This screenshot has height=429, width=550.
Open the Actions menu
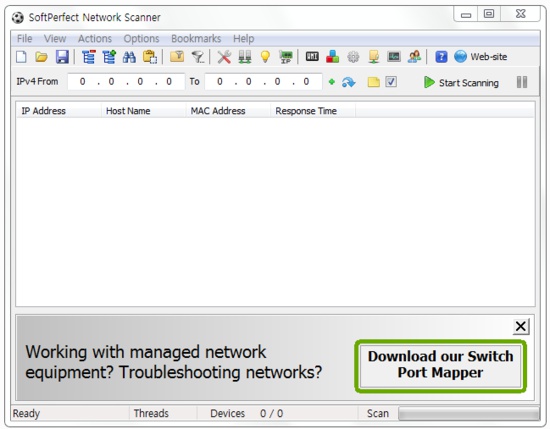coord(95,39)
